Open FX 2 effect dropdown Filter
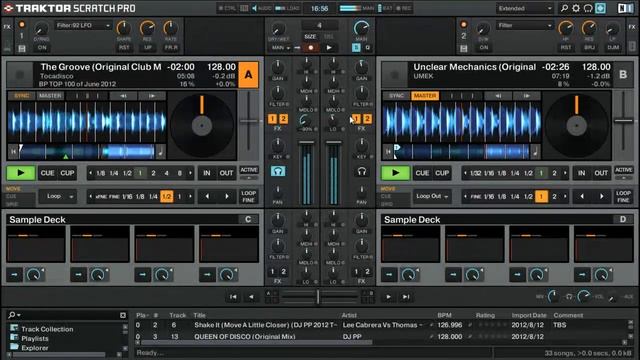 [x=524, y=25]
